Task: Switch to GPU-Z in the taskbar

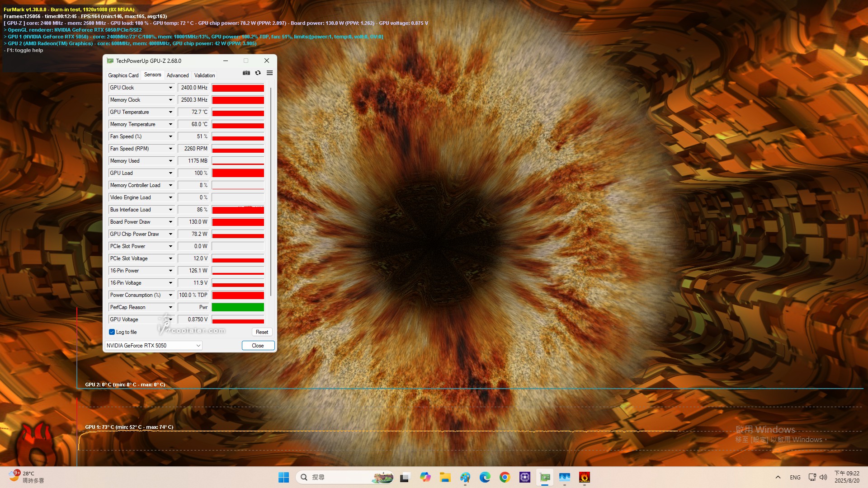Action: [x=545, y=477]
